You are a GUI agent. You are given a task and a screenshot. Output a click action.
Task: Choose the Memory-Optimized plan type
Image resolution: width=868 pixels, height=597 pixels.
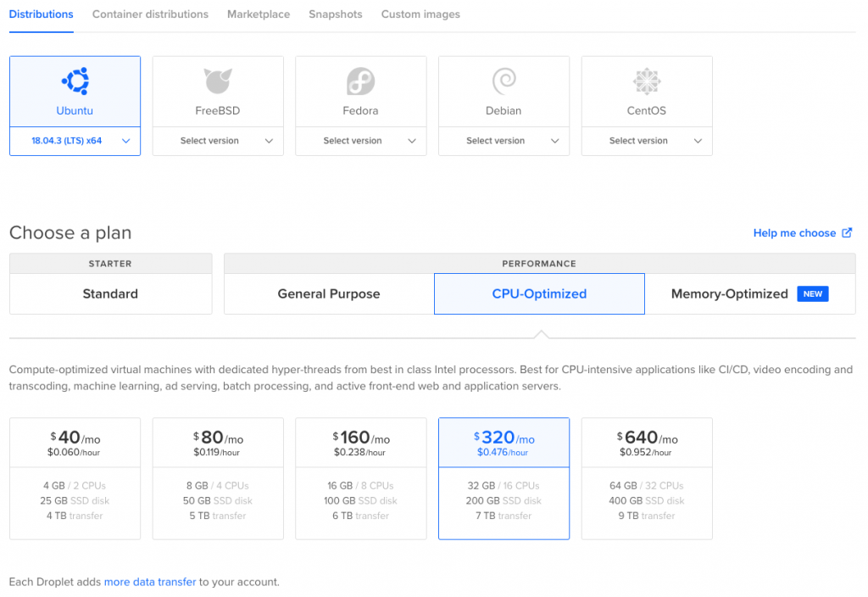pyautogui.click(x=750, y=294)
